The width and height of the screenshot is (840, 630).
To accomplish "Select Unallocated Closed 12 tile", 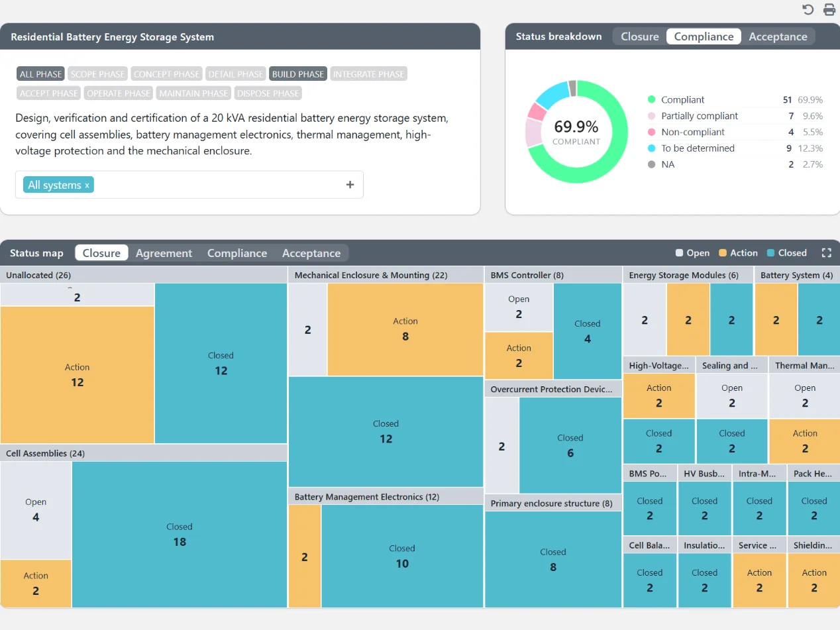I will point(221,363).
